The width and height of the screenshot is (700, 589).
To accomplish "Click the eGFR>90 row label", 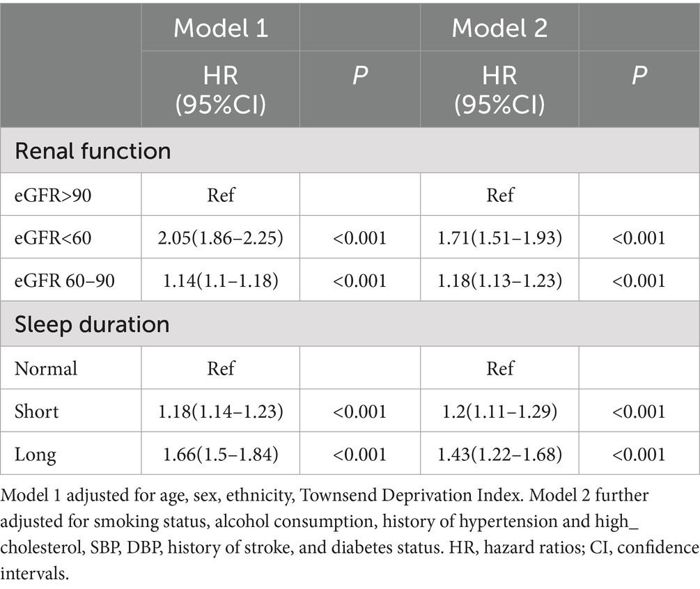I will pos(53,194).
